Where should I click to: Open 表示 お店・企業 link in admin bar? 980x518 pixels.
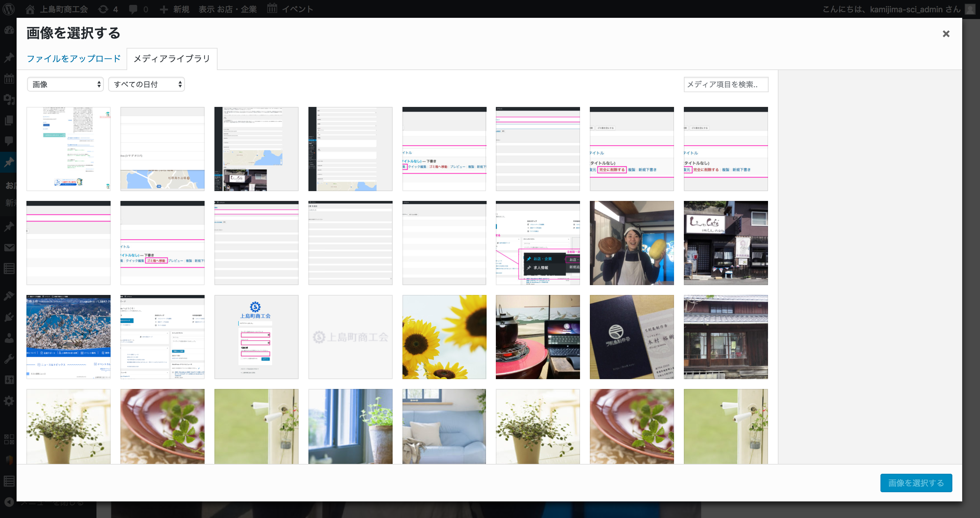click(x=228, y=9)
